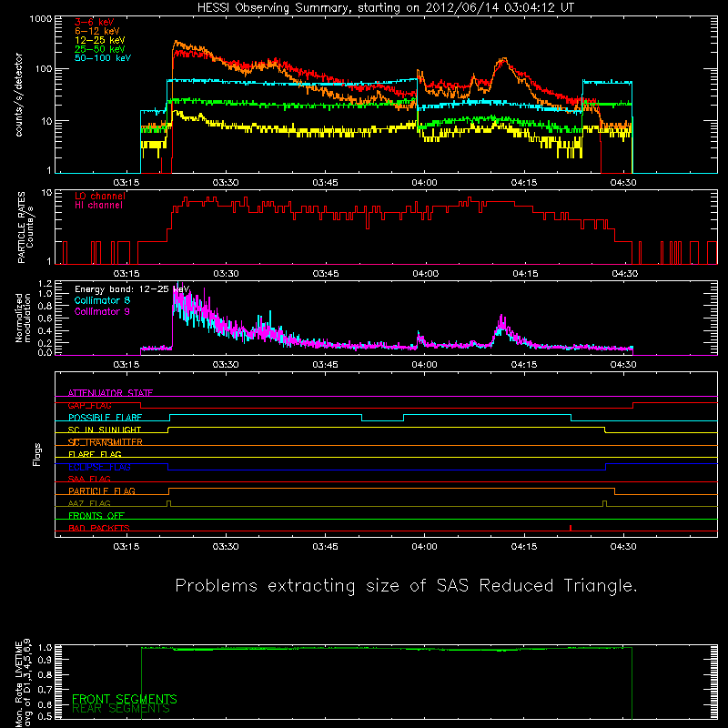The width and height of the screenshot is (728, 728).
Task: Click the ATTENUATOR_STATE flag label
Action: tap(110, 393)
